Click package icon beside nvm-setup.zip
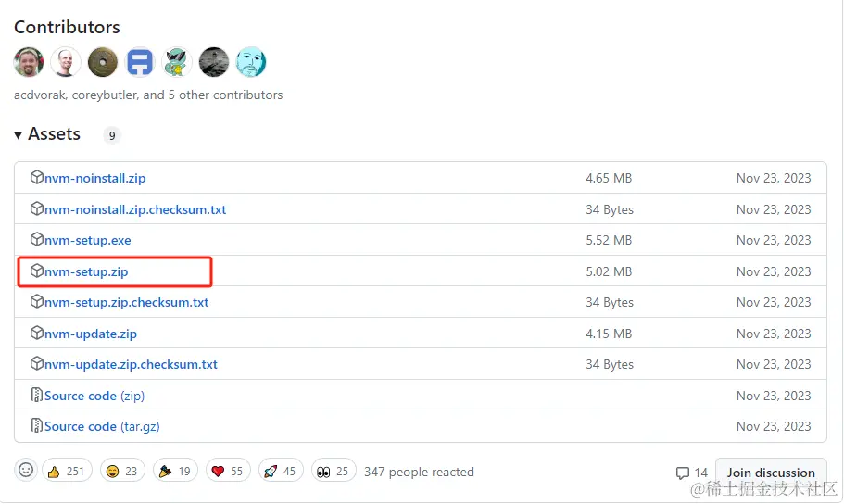Image resolution: width=844 pixels, height=504 pixels. [37, 271]
